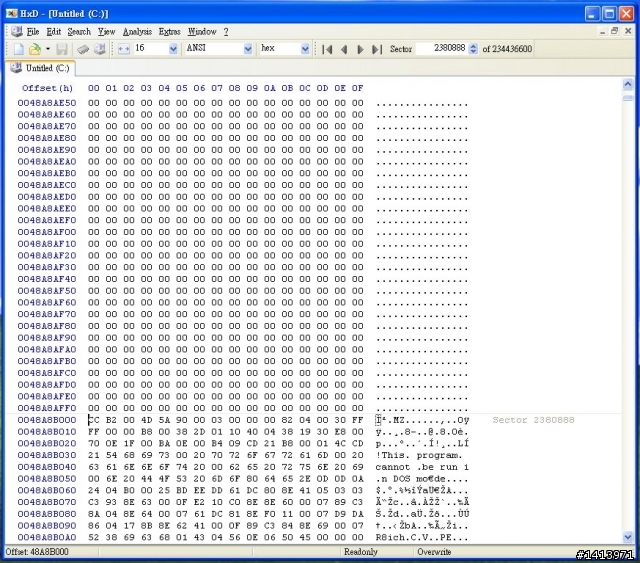Click the HxD title bar application icon
Screen dimensions: 640x563
click(11, 13)
